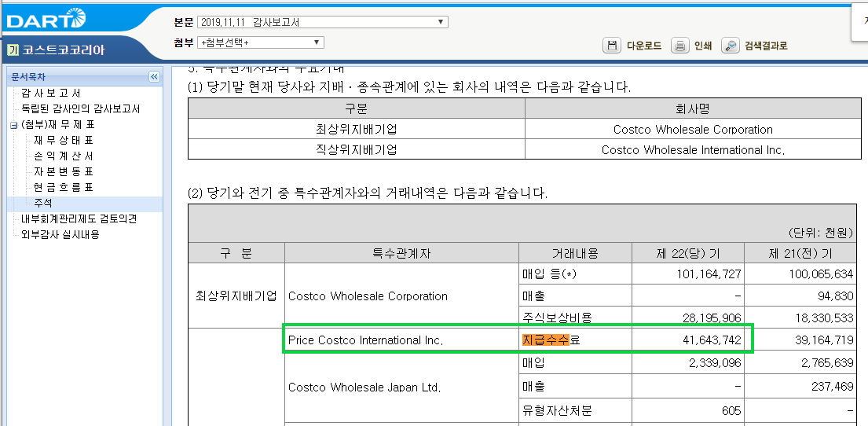
Task: Click the 코스트코코리아 company name
Action: (x=63, y=50)
